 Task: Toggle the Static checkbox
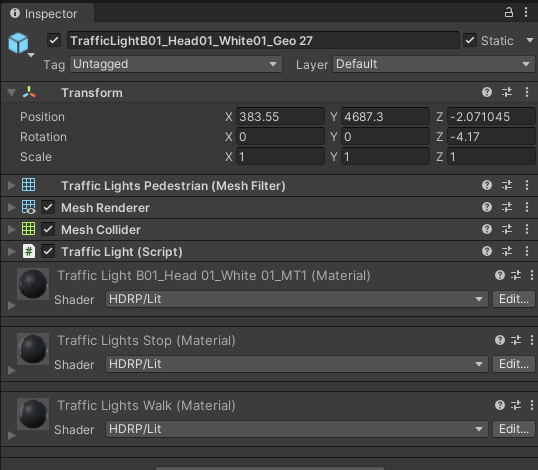[x=470, y=40]
